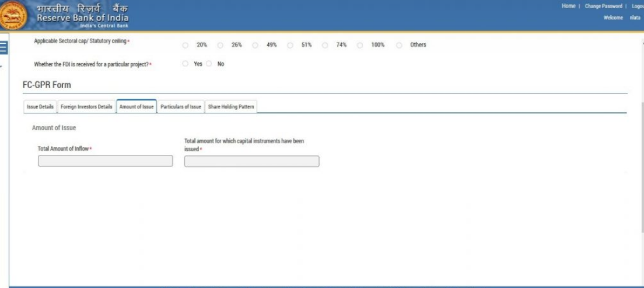Screen dimensions: 644x288
Task: Click the Amount of Issue section label
Action: tap(54, 128)
